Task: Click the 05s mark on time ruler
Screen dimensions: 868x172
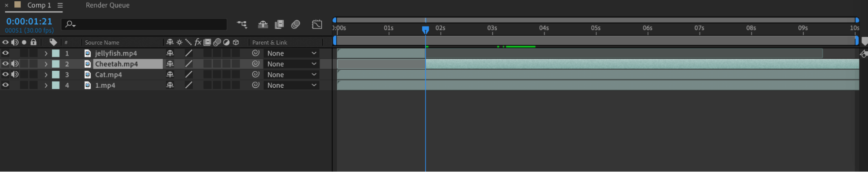Action: coord(596,28)
